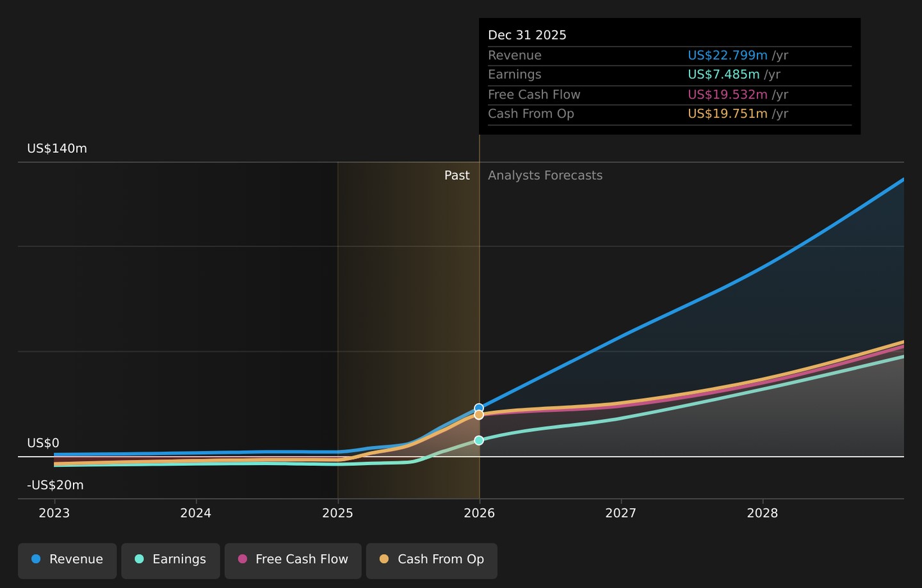Select the orange Cash From Op data marker
This screenshot has width=922, height=588.
click(x=479, y=415)
